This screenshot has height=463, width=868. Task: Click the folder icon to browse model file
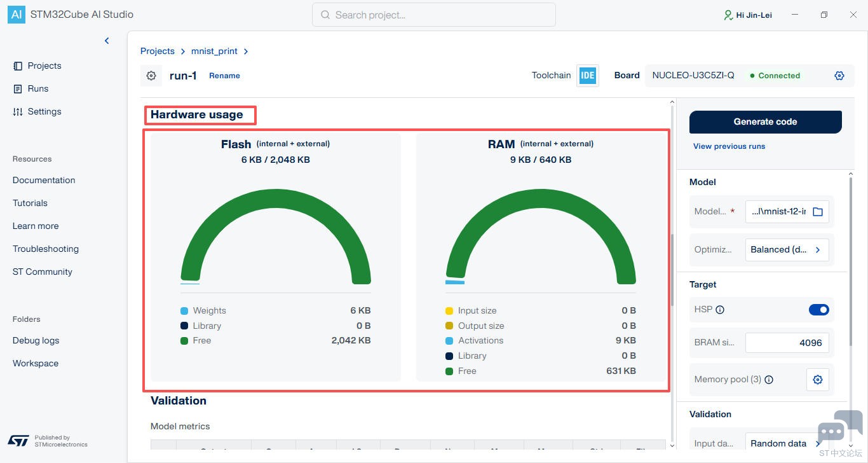[818, 212]
